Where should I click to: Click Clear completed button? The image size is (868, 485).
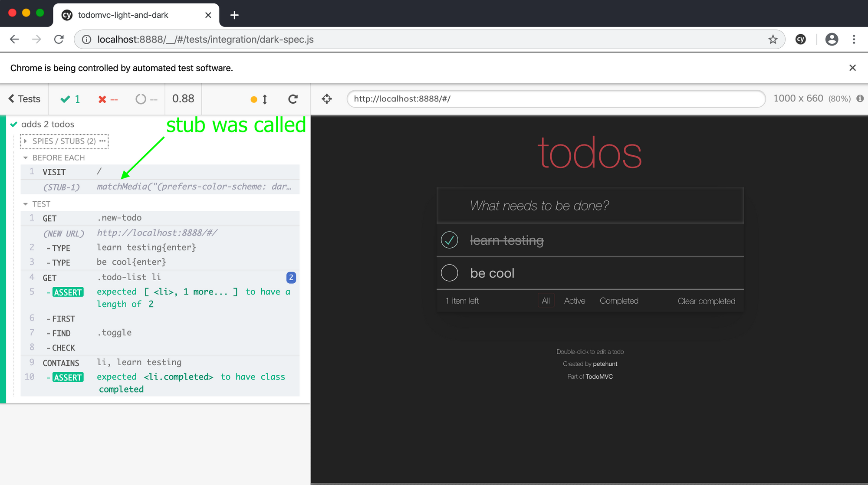(x=706, y=301)
